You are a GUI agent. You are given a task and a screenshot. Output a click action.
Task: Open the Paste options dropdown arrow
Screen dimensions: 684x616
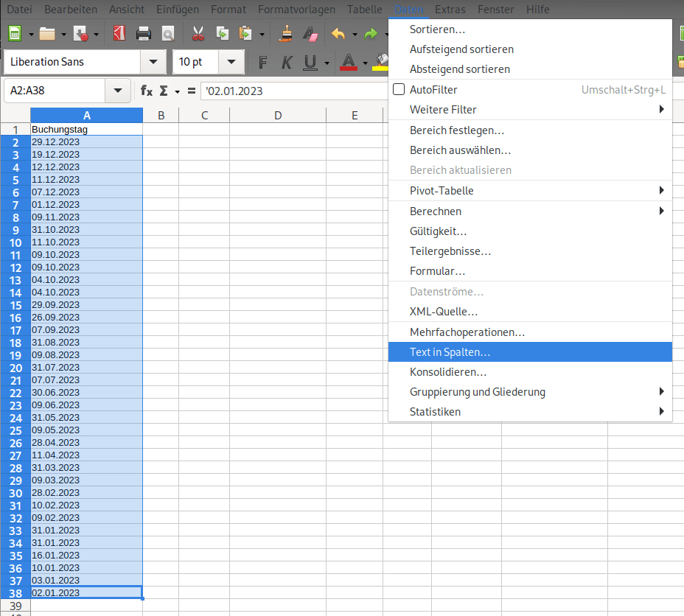click(x=262, y=35)
